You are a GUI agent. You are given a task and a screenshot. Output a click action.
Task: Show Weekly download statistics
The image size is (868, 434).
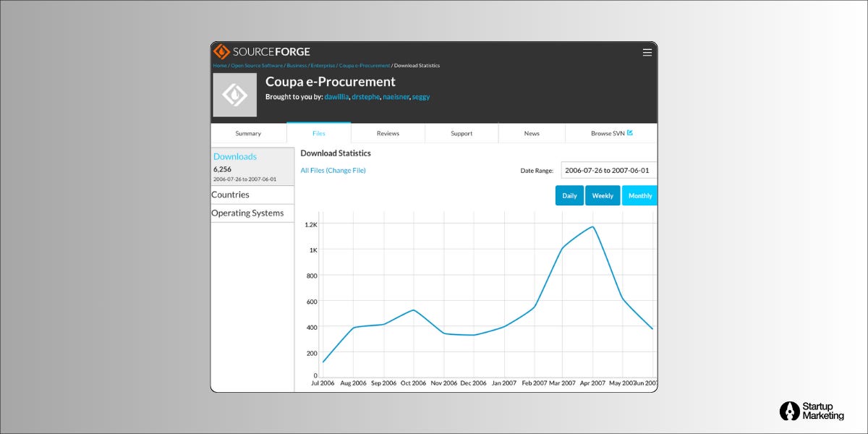[x=603, y=195]
